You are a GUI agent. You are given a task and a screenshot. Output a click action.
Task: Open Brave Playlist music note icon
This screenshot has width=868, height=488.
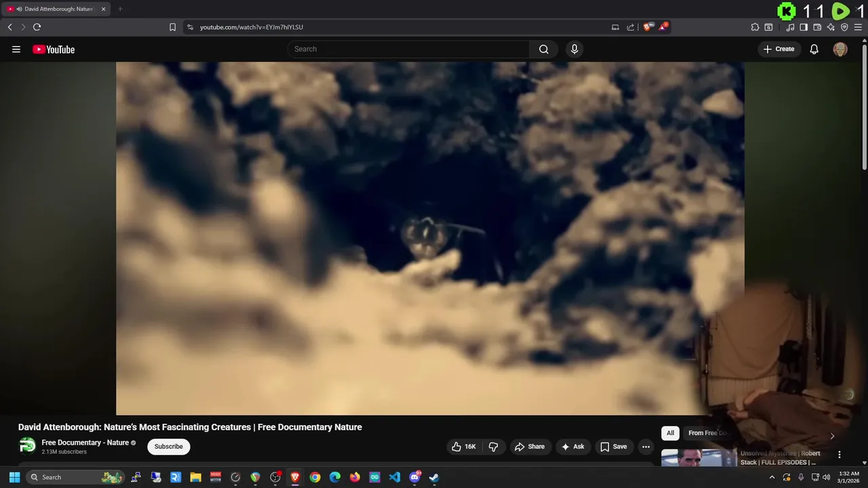point(790,27)
